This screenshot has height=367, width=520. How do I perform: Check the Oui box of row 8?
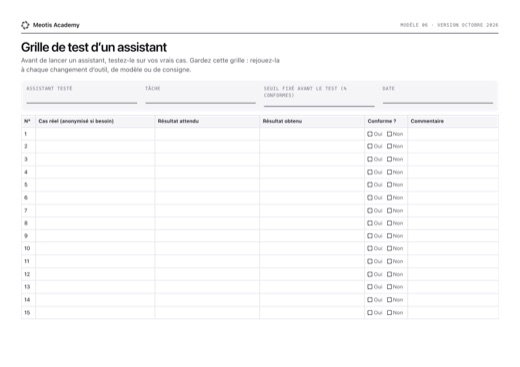370,223
